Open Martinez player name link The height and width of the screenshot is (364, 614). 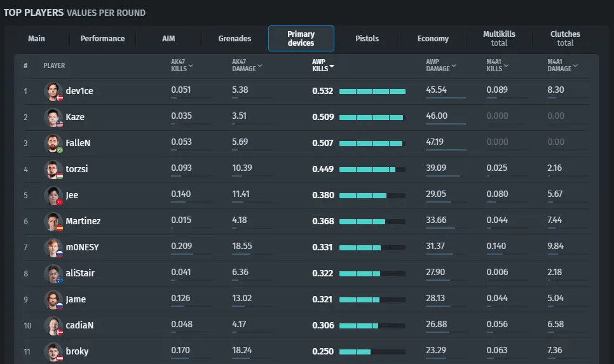coord(83,221)
